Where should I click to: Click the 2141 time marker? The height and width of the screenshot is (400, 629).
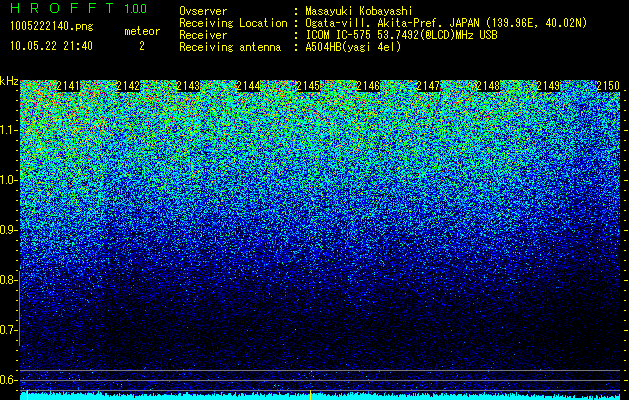(x=68, y=86)
